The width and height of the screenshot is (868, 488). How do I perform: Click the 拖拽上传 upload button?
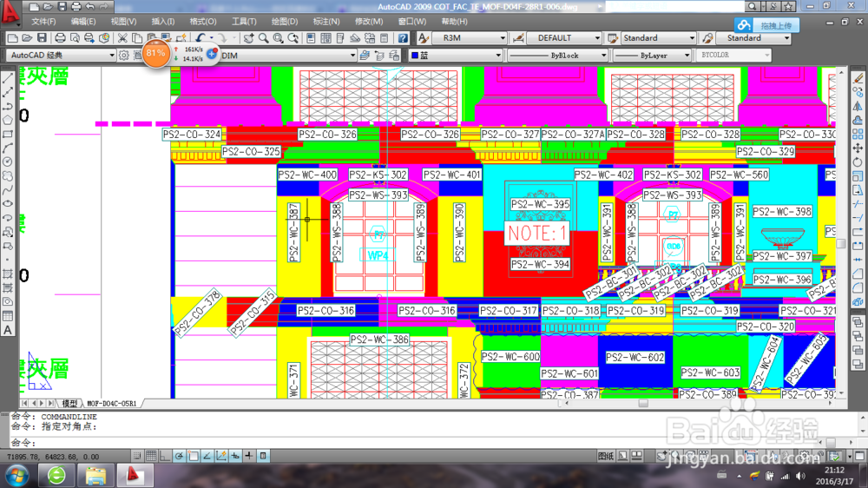click(x=766, y=25)
